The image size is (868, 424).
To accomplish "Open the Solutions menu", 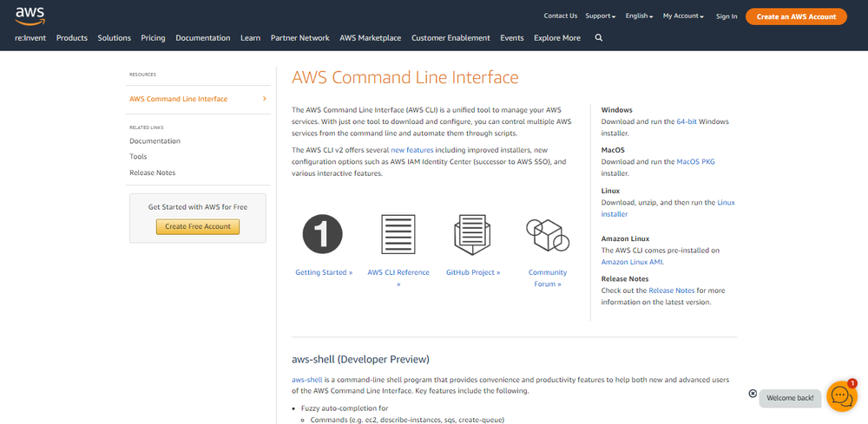I will (x=114, y=37).
